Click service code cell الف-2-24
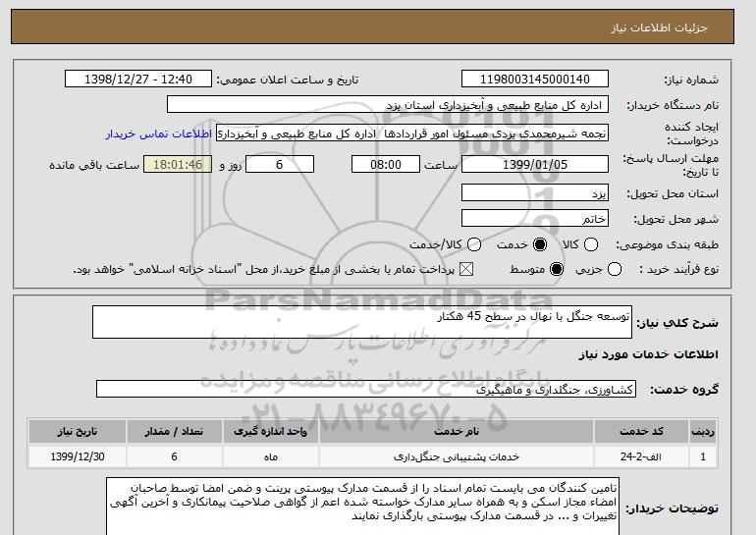 click(641, 456)
